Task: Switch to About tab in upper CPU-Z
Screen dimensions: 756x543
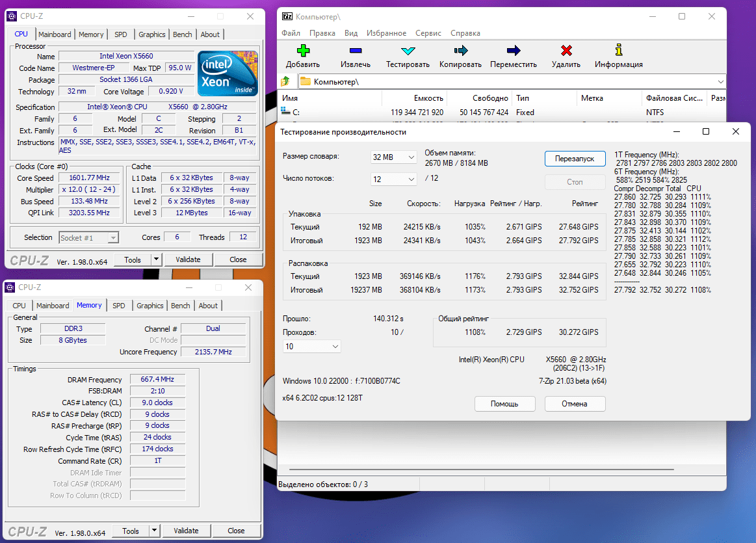Action: (x=210, y=34)
